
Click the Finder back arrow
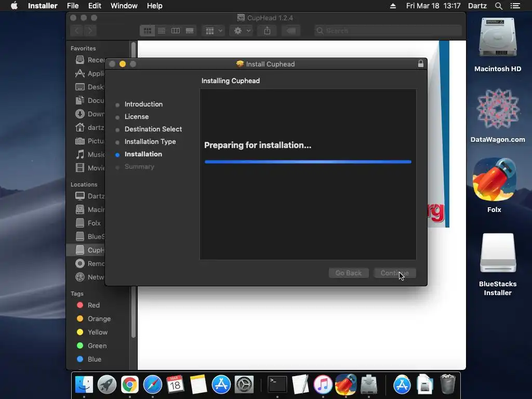[x=77, y=31]
